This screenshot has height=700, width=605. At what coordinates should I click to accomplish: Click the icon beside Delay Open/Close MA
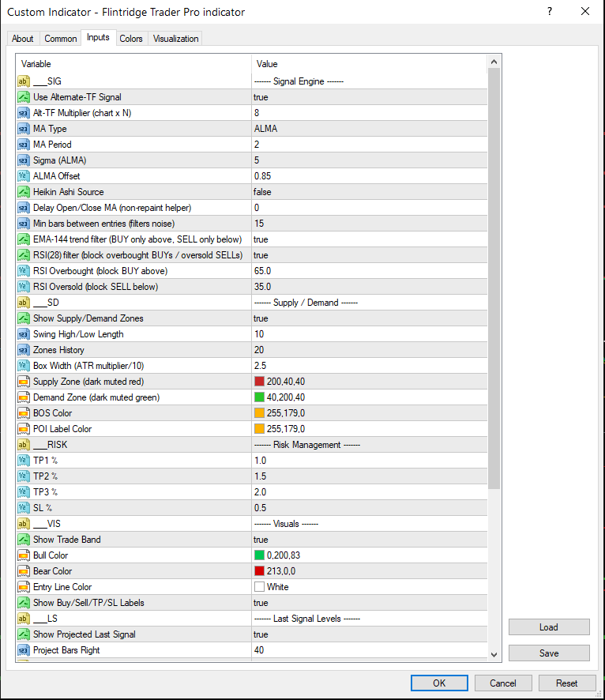tap(24, 208)
